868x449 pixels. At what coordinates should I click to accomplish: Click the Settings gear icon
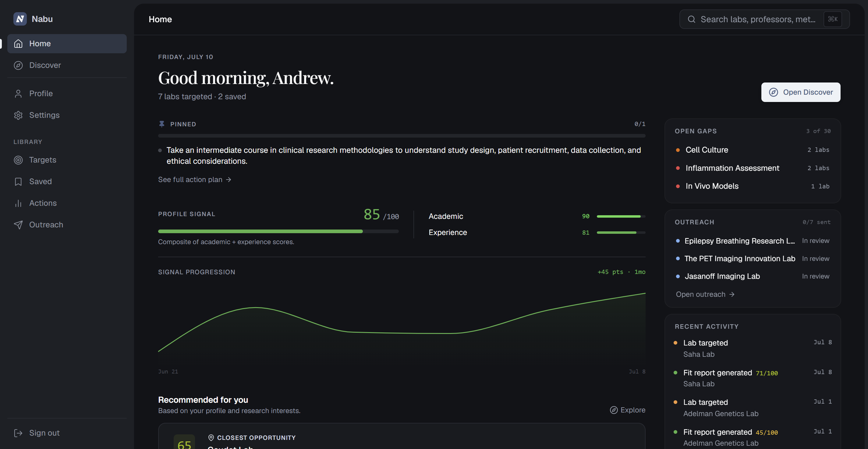[18, 115]
